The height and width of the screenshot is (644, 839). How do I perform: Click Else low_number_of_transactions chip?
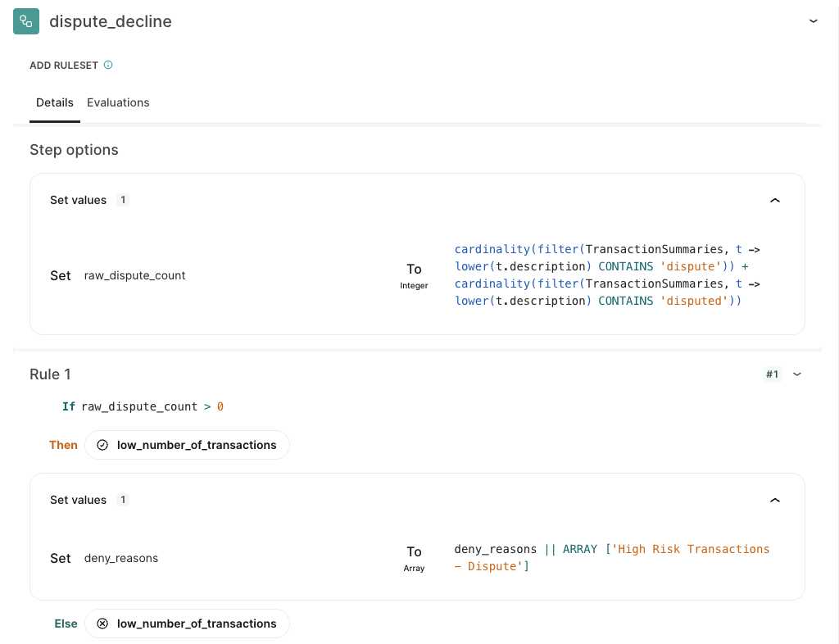click(x=188, y=624)
